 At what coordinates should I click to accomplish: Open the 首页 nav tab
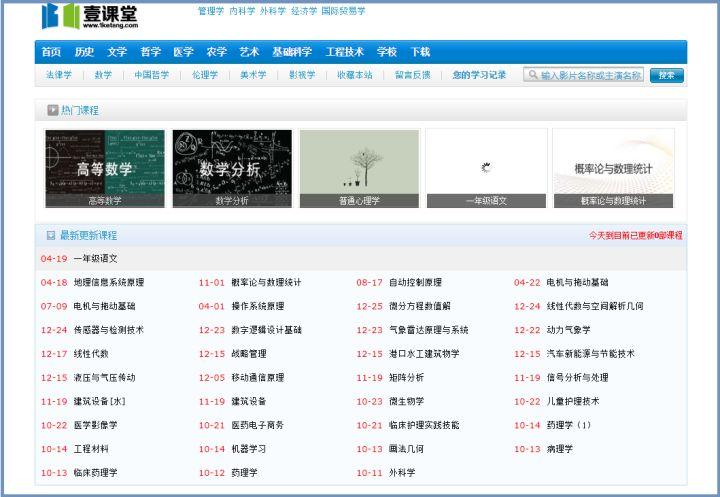pyautogui.click(x=51, y=52)
